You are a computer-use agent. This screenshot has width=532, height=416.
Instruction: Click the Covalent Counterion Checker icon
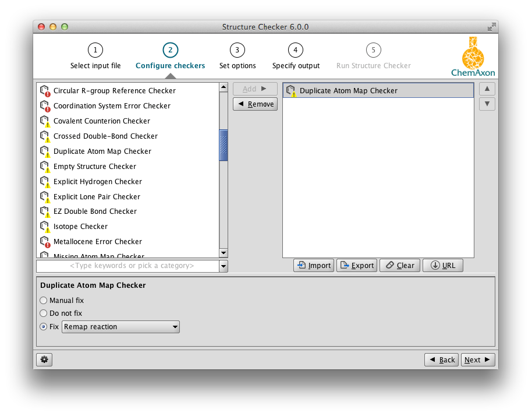[45, 121]
